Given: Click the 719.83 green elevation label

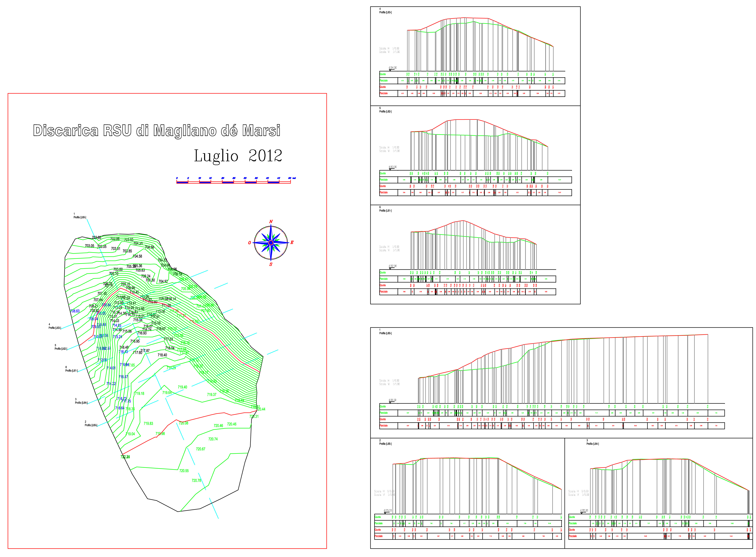Looking at the screenshot, I should click(x=148, y=424).
